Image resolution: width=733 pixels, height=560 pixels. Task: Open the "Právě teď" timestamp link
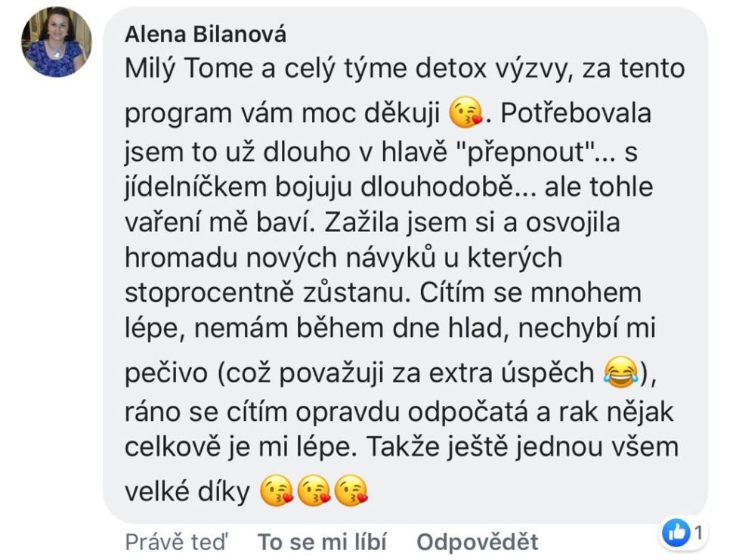[x=177, y=542]
